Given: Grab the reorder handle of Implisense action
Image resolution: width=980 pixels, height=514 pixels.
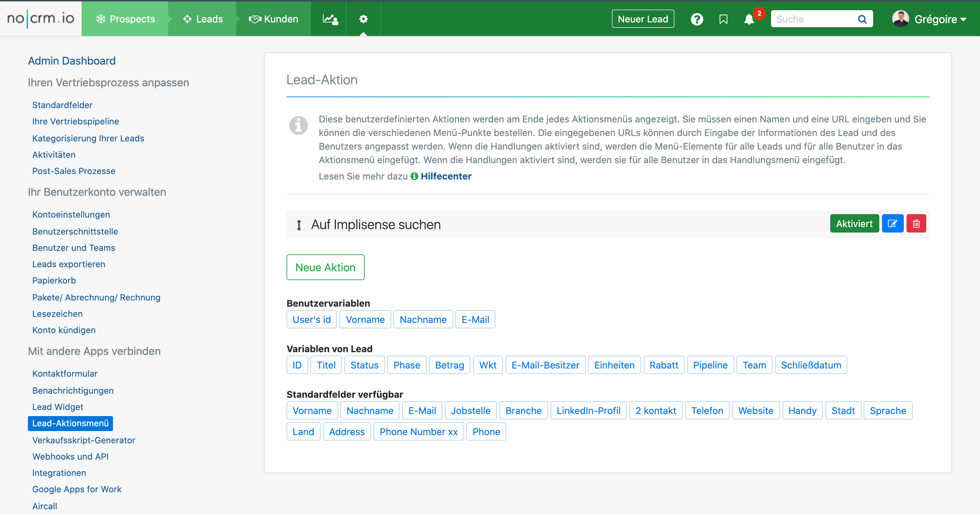Looking at the screenshot, I should tap(299, 225).
